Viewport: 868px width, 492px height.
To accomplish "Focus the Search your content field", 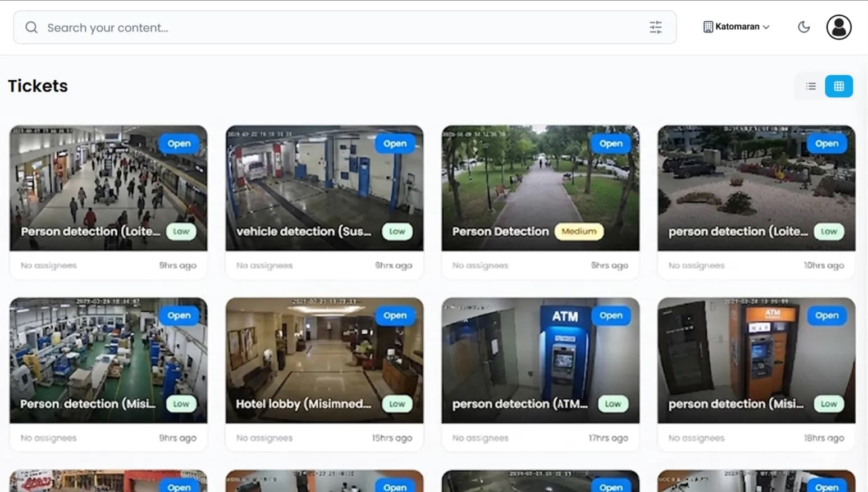I will click(x=345, y=28).
